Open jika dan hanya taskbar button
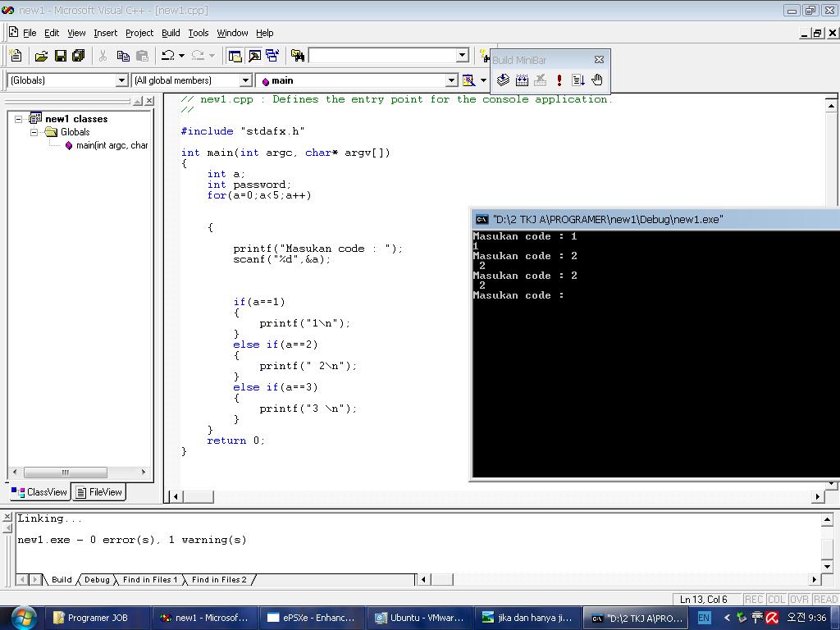 [527, 618]
